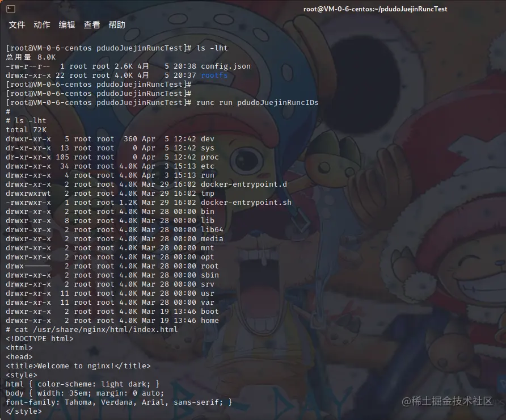The image size is (506, 420).
Task: Open the 文件 menu
Action: pos(17,25)
